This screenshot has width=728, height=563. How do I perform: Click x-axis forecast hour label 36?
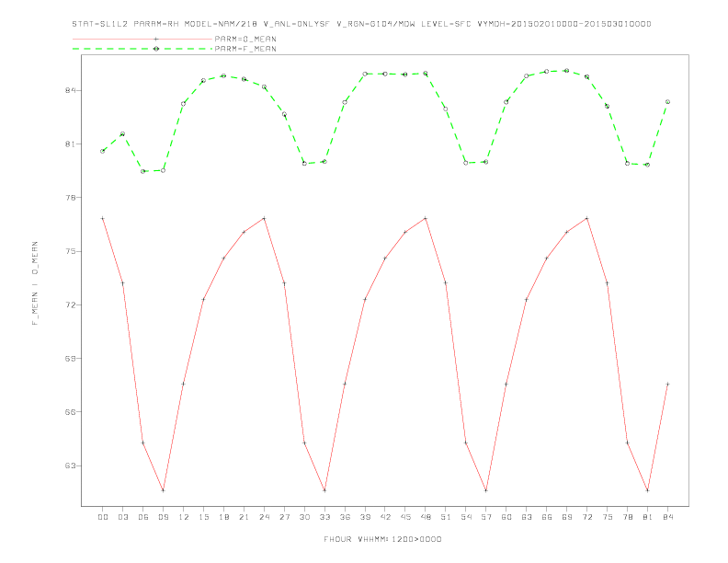(345, 517)
